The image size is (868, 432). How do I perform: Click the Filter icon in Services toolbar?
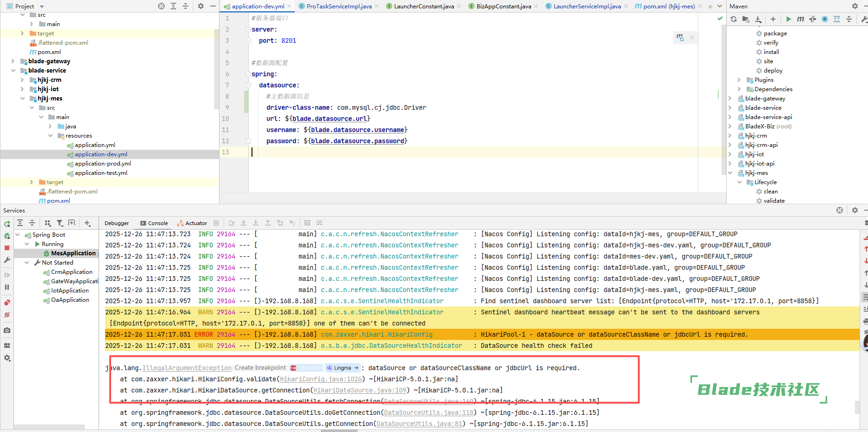click(60, 223)
